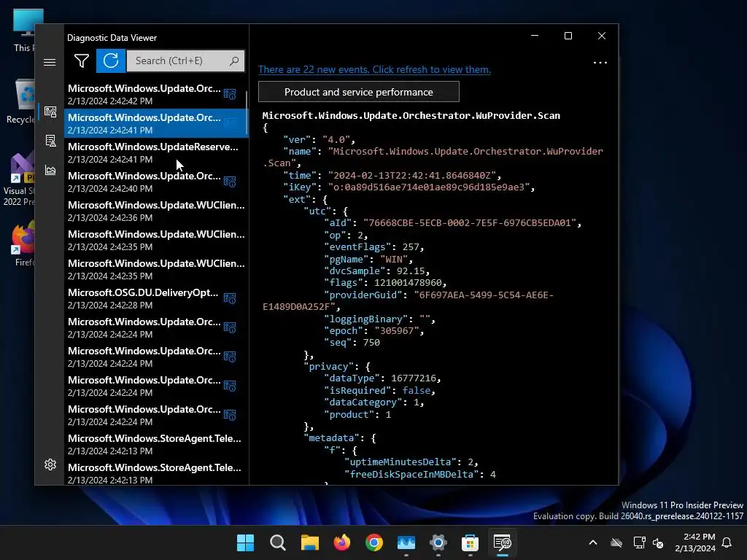Open File Explorer from taskbar
This screenshot has height=560, width=747.
(x=309, y=542)
